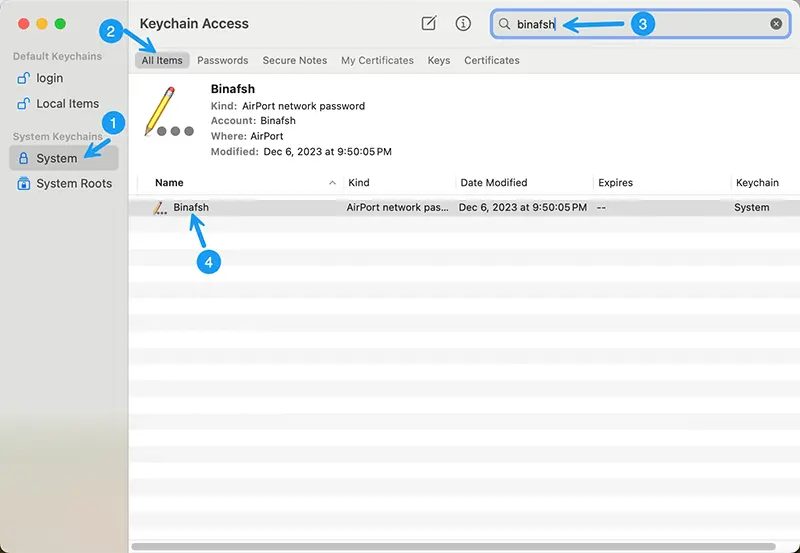Click the bold Binafsh detail title
The height and width of the screenshot is (553, 800).
point(233,89)
